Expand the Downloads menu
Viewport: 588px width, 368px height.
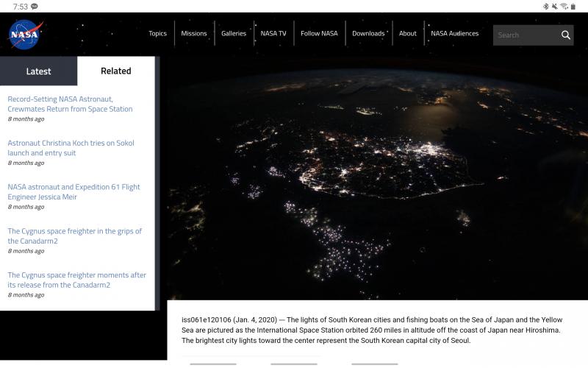[368, 34]
